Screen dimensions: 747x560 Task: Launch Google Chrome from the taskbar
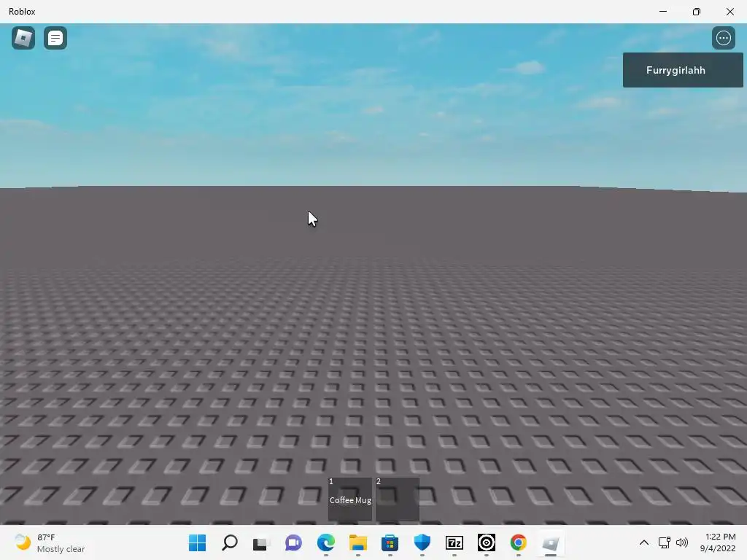(519, 542)
